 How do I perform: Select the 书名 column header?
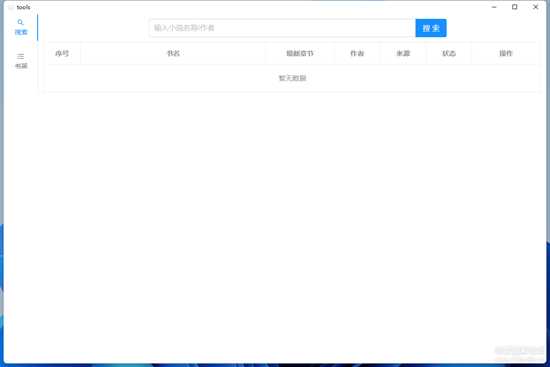[x=173, y=53]
